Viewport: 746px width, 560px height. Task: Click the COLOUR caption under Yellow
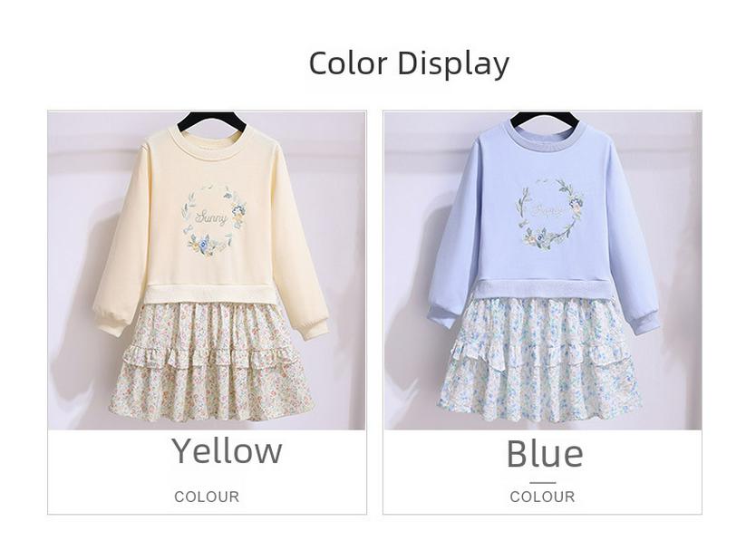[207, 497]
